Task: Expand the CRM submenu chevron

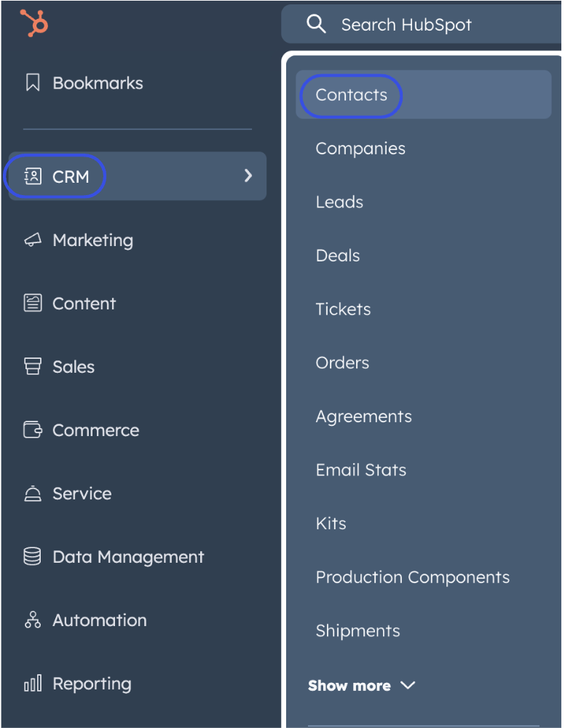Action: (x=248, y=175)
